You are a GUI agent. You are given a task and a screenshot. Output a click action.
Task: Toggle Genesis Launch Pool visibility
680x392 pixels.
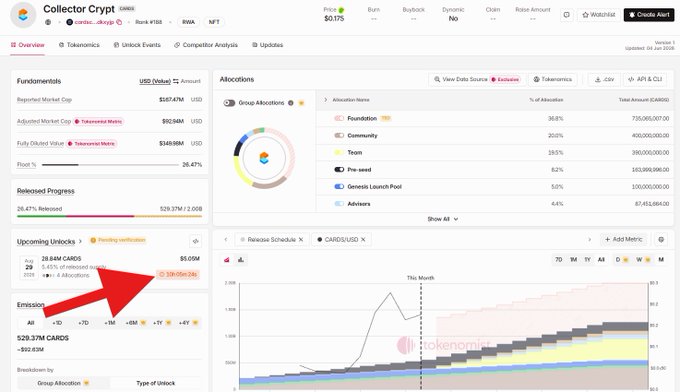coord(339,186)
